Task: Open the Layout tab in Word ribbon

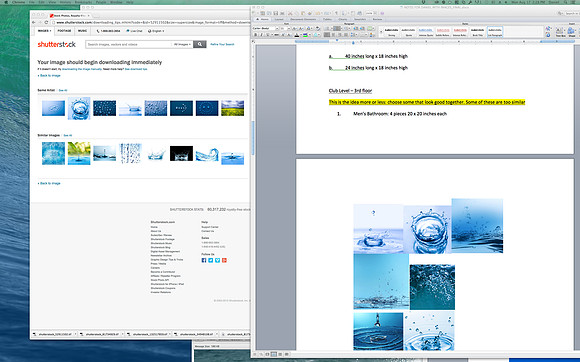Action: [x=279, y=19]
